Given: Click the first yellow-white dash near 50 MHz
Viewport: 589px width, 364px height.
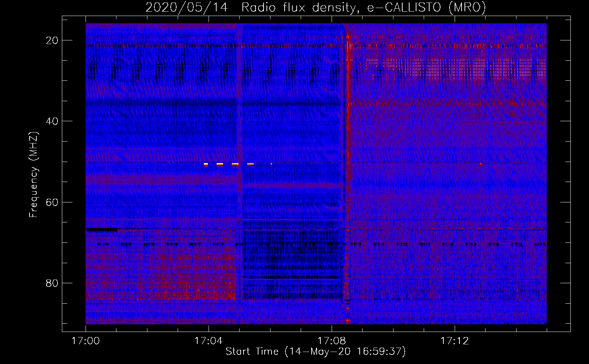Looking at the screenshot, I should point(206,164).
